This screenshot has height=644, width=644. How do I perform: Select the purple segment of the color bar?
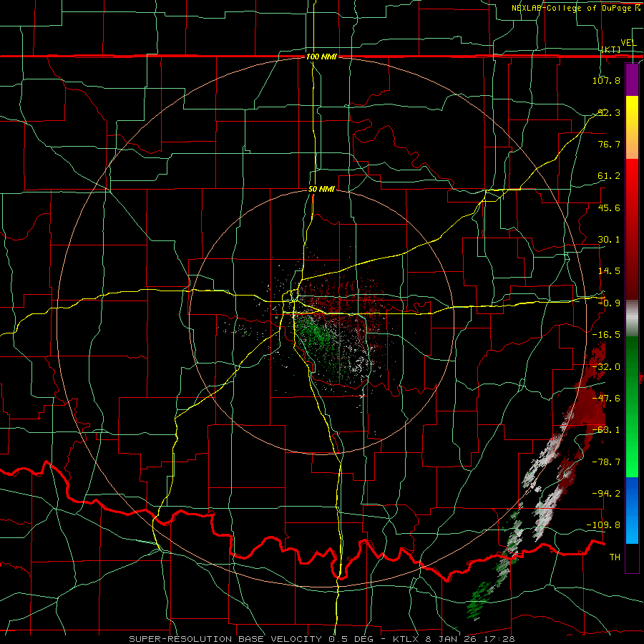pos(632,79)
